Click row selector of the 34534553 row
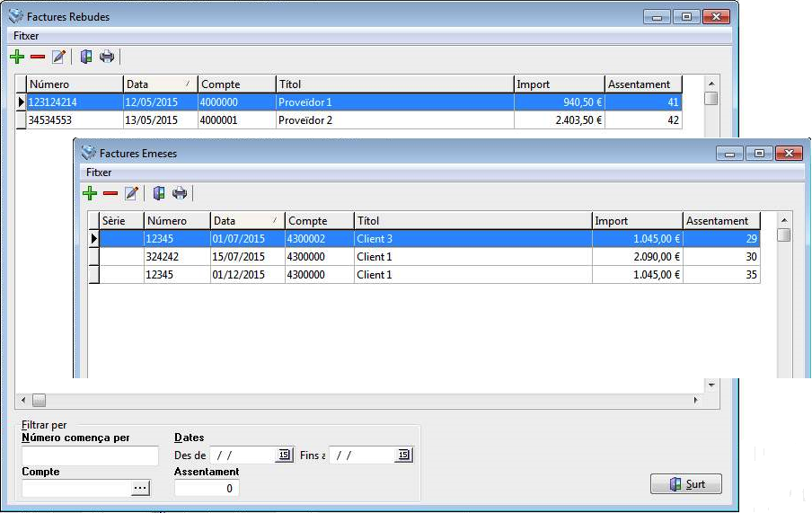 point(21,120)
